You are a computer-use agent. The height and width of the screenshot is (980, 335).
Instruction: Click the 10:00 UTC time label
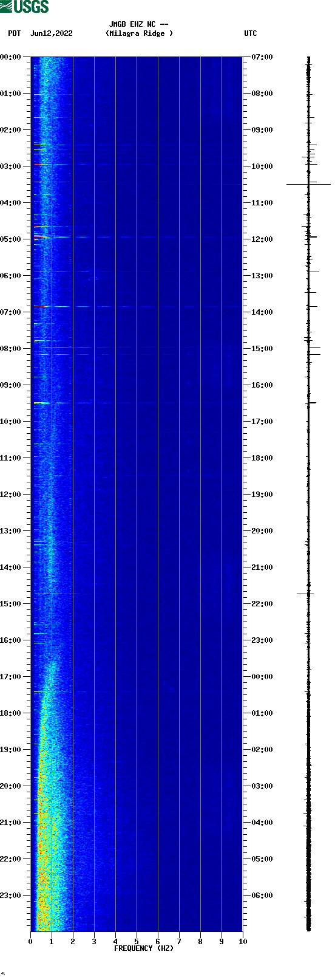point(262,166)
